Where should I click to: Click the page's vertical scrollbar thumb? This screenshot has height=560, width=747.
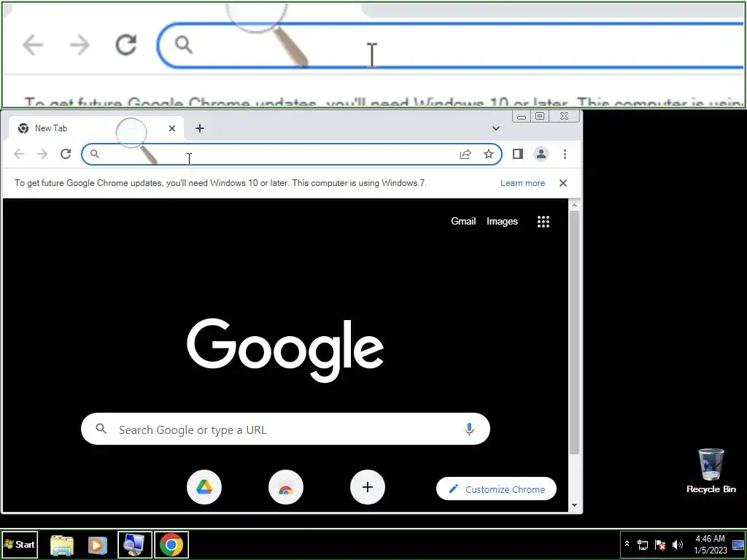tap(575, 332)
